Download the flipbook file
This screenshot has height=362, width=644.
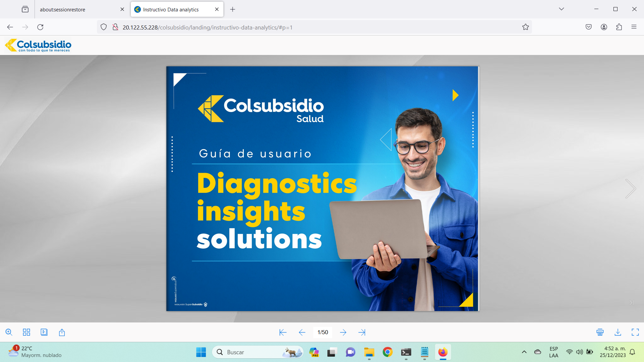pos(618,332)
